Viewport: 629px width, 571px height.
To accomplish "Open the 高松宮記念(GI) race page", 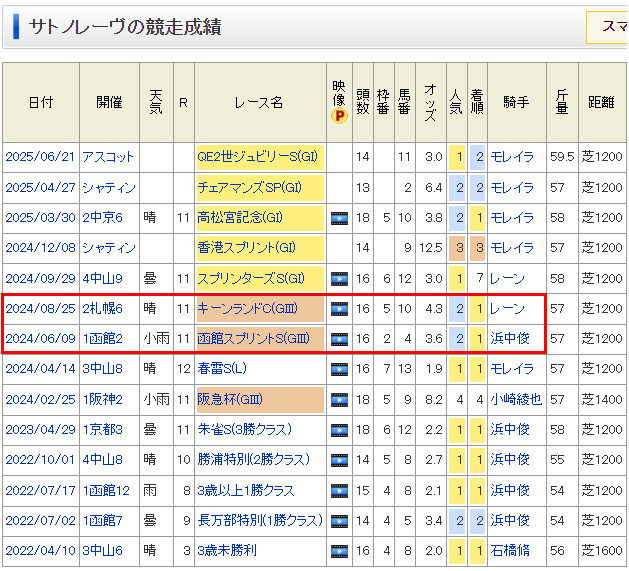I will click(240, 217).
